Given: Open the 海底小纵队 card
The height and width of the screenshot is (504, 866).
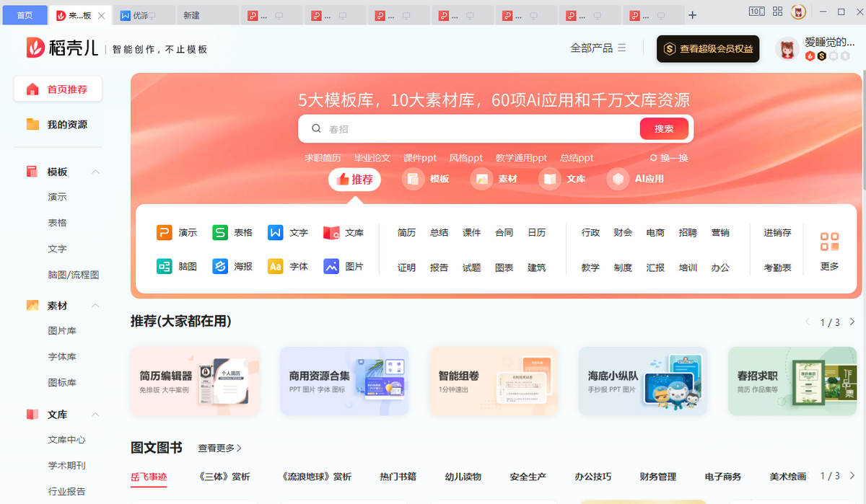Looking at the screenshot, I should (x=643, y=381).
